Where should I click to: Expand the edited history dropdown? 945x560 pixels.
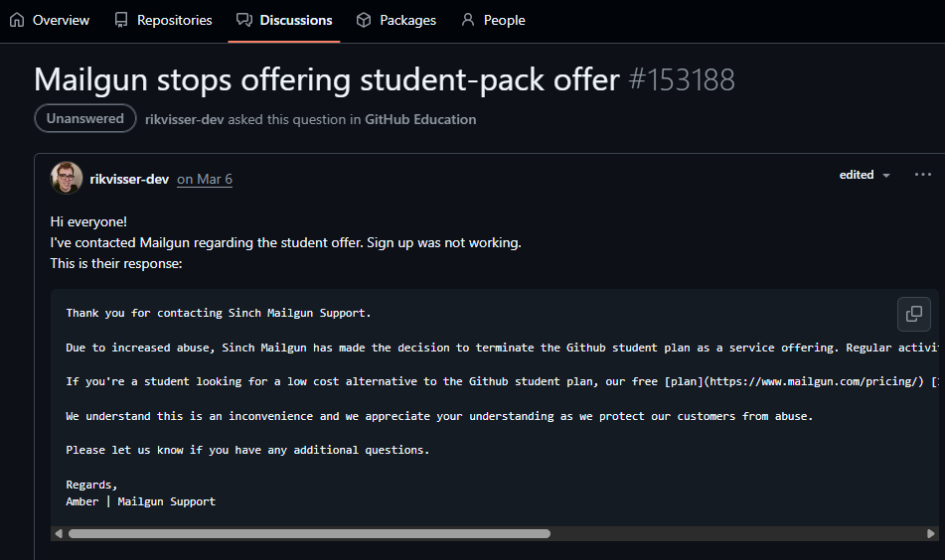pos(864,175)
